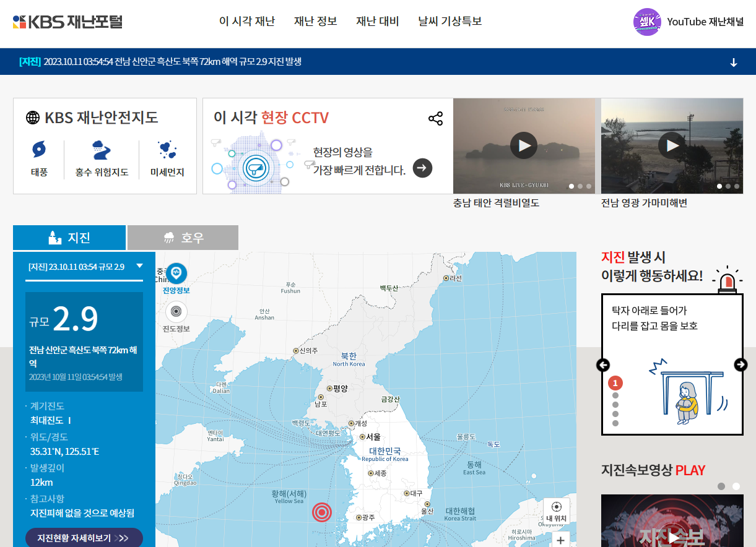Show previous earthquake safety tip
The image size is (756, 547).
[x=603, y=365]
